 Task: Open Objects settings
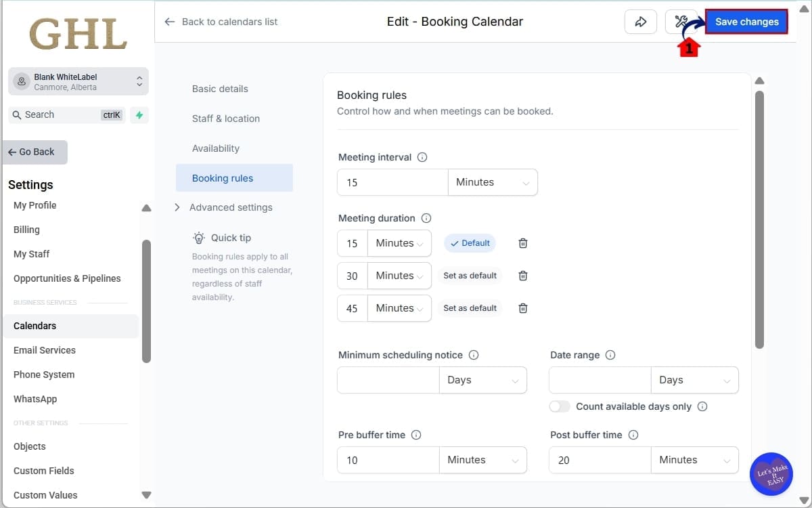(30, 446)
